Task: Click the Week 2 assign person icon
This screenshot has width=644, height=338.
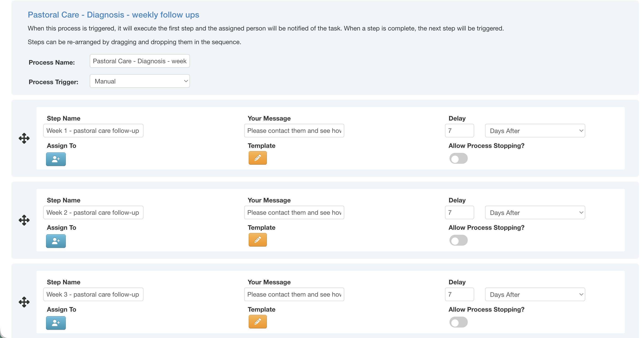Action: 56,241
